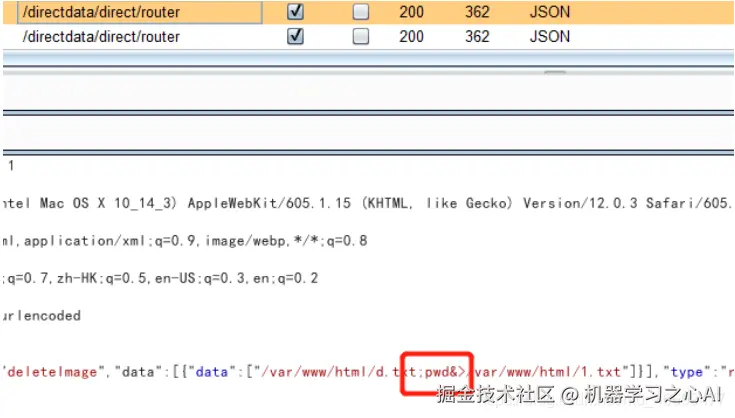Tick the empty checkbox in the highlighted row
735x418 pixels.
(360, 12)
